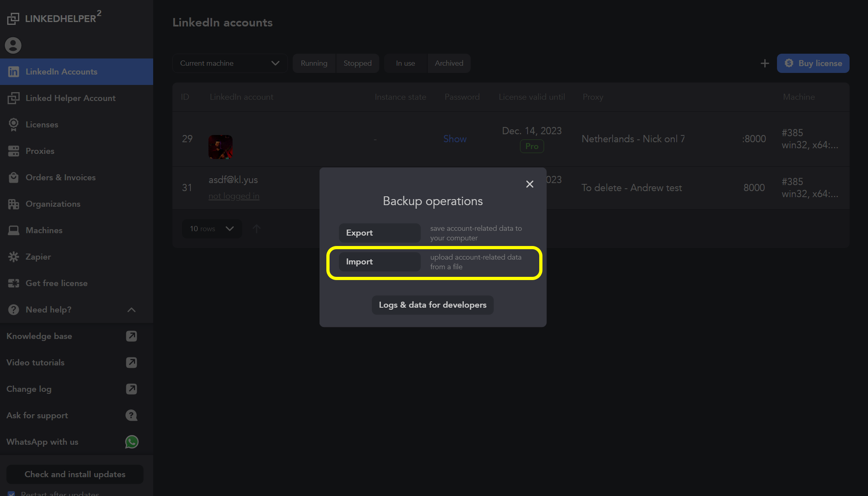Click Netherlands - Nick onl 7 proxy
The width and height of the screenshot is (868, 496).
point(633,139)
